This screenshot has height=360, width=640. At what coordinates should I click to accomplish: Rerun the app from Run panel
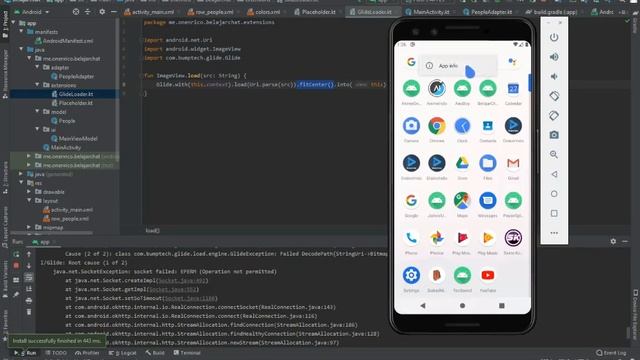pos(16,254)
